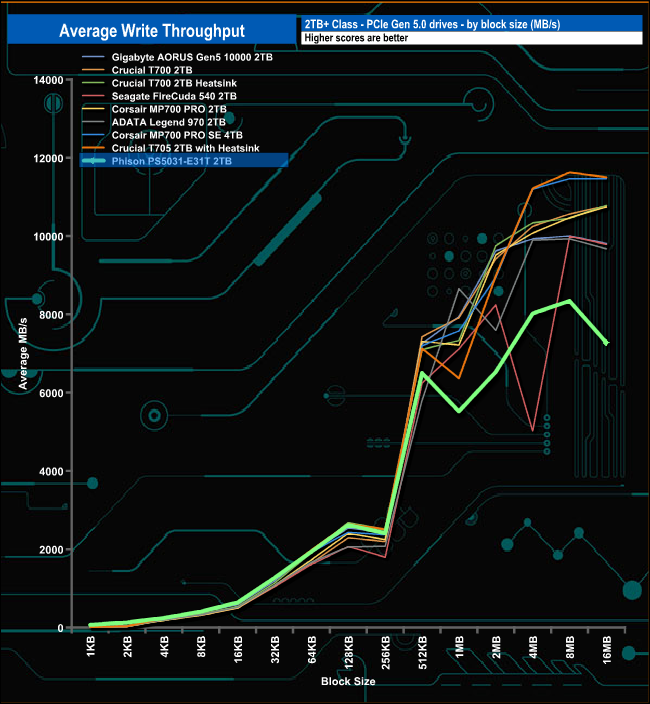Click the 8KB x-axis label
This screenshot has width=650, height=704.
201,646
